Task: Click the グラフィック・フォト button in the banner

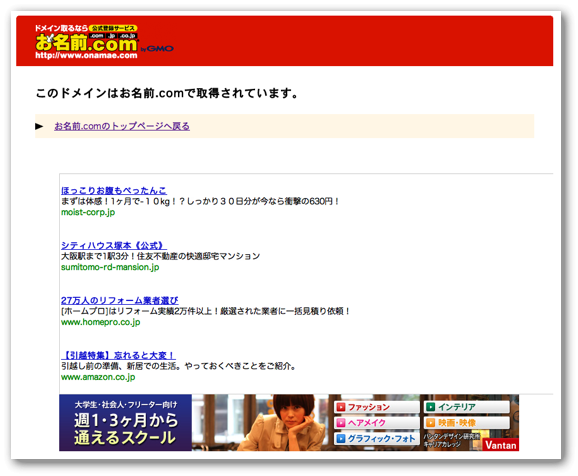Action: click(377, 438)
